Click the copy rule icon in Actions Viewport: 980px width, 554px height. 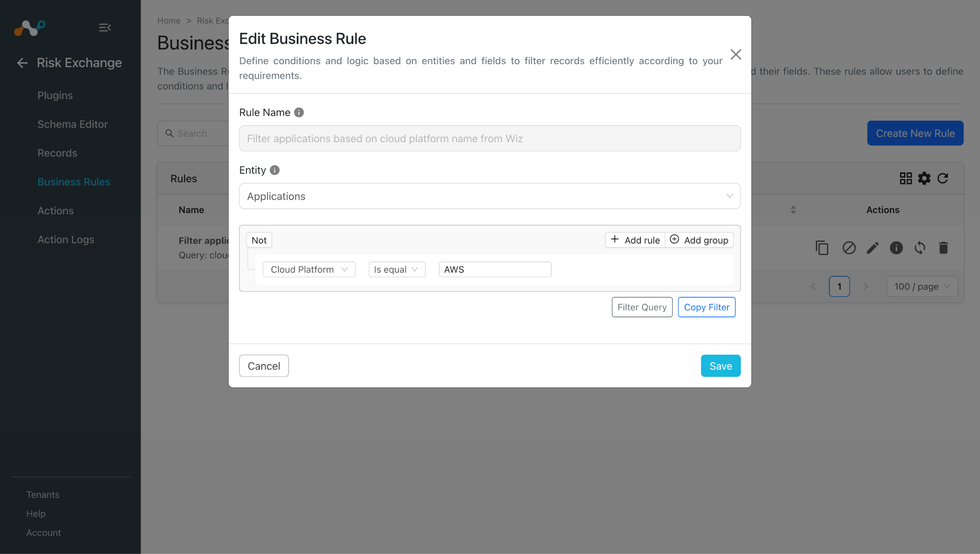(x=822, y=248)
